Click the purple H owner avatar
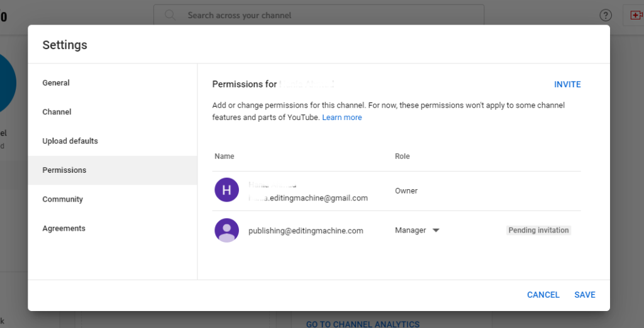Image resolution: width=644 pixels, height=328 pixels. [226, 190]
